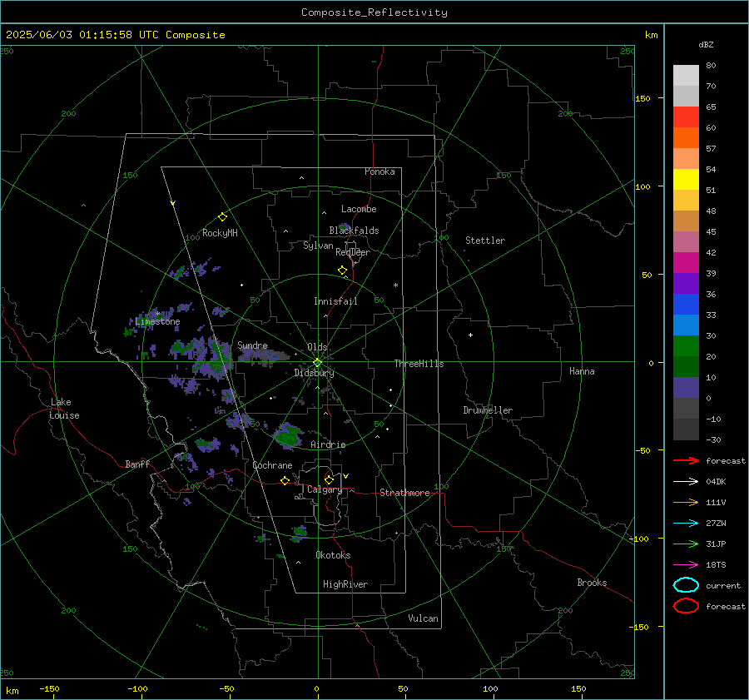Select the Limestone label
This screenshot has height=700, width=749.
click(157, 321)
